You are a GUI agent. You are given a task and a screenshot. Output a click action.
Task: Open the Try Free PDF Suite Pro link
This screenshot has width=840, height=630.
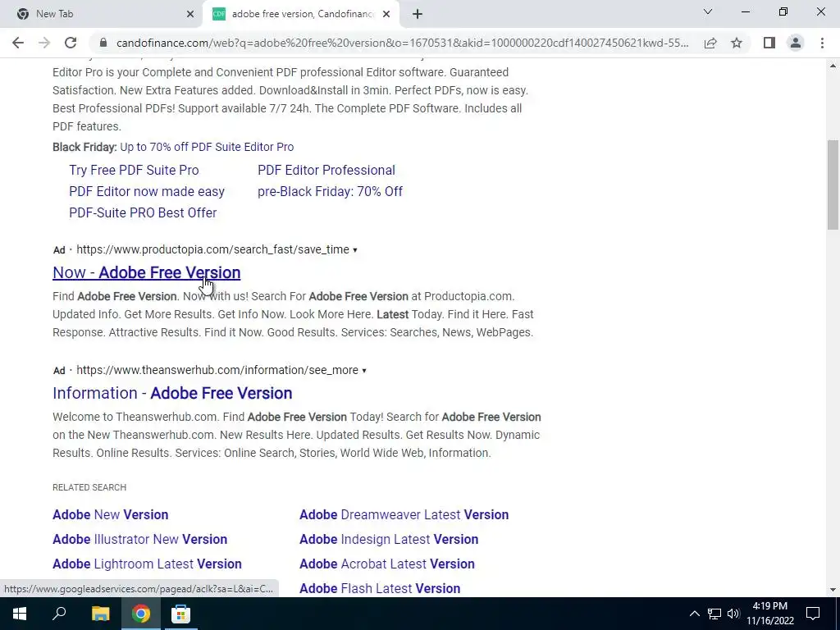[x=134, y=170]
